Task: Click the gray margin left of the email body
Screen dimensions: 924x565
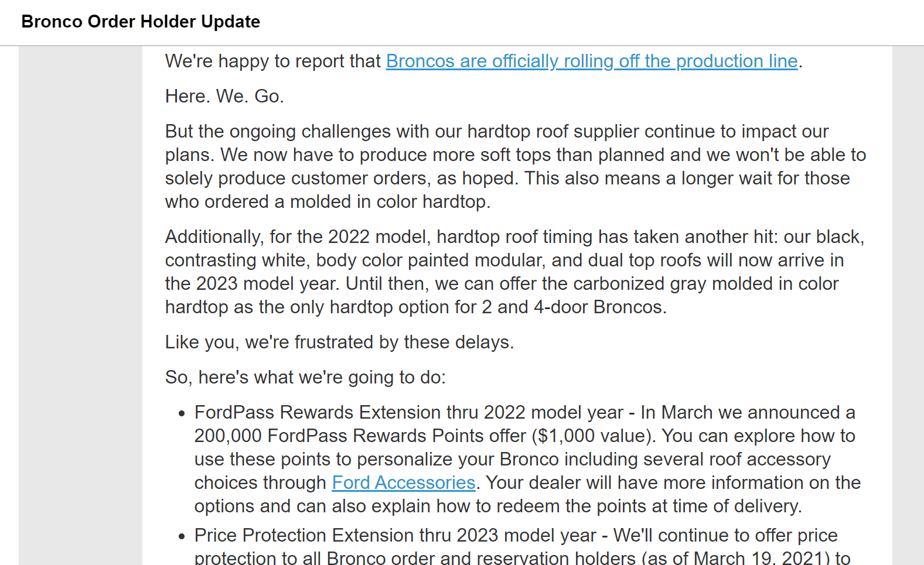Action: point(80,304)
